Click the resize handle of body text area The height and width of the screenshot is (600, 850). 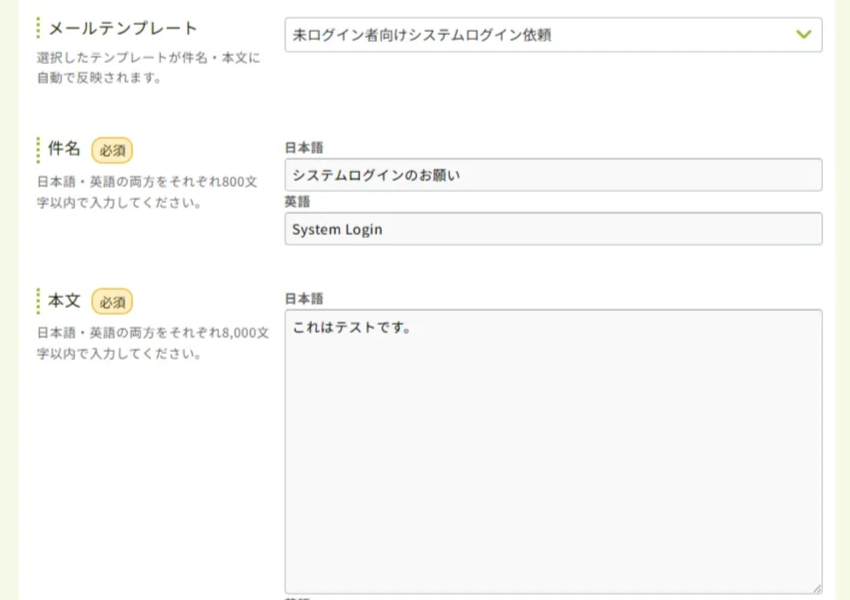[x=816, y=588]
